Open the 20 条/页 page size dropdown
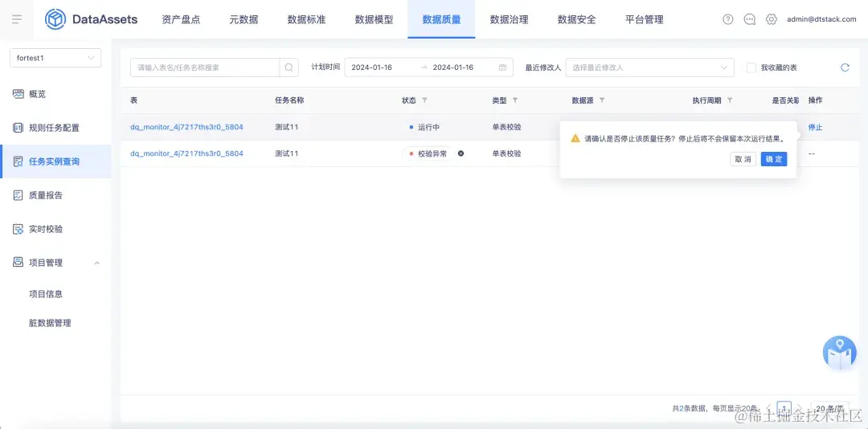Screen dimensions: 868x429 [829, 409]
